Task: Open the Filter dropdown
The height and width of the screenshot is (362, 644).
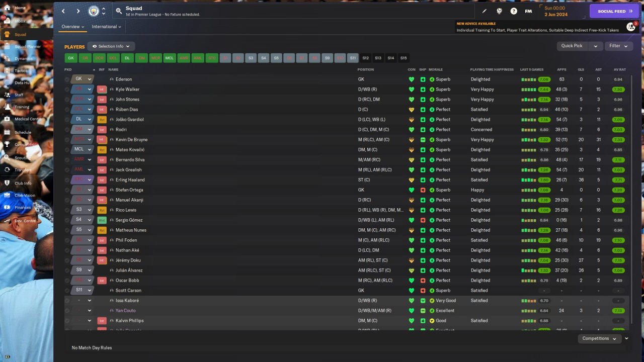Action: coord(618,46)
